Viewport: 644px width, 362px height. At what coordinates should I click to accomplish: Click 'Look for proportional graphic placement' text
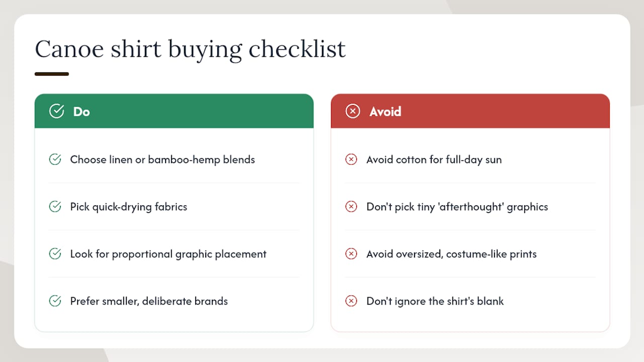169,254
